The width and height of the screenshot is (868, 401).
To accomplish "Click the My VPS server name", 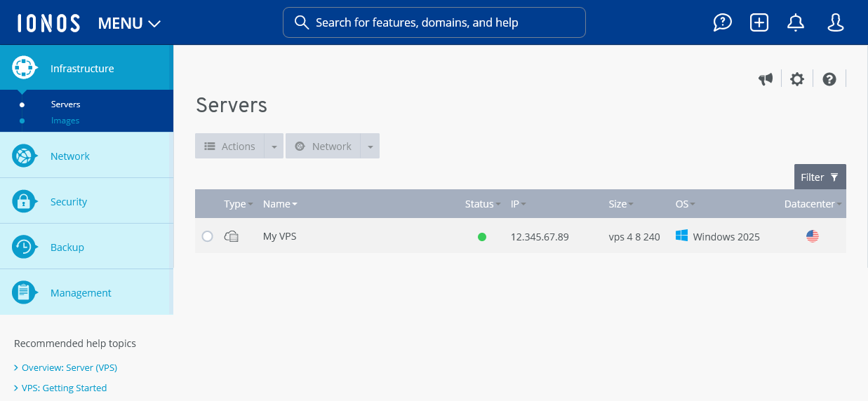I will 280,236.
